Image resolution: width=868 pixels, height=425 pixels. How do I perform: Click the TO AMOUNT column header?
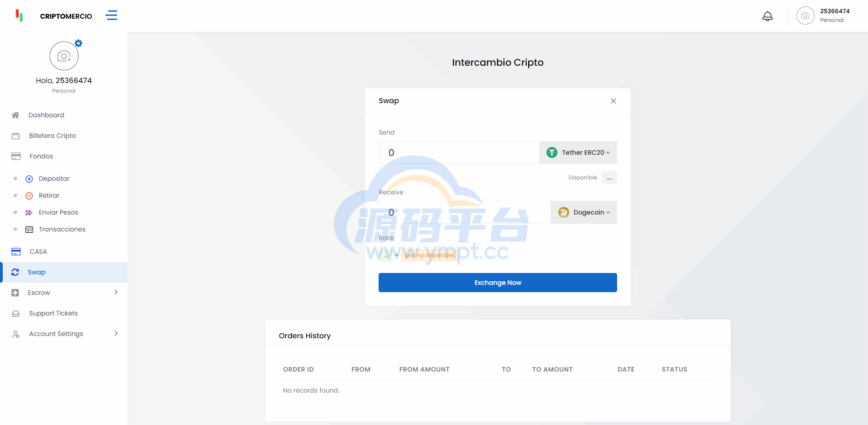552,369
